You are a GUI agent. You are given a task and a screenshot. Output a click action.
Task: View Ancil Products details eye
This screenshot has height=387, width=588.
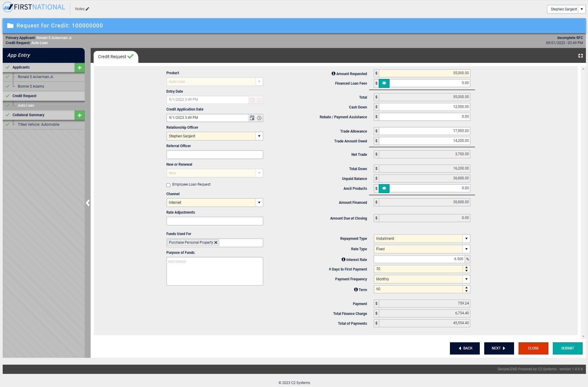(384, 188)
